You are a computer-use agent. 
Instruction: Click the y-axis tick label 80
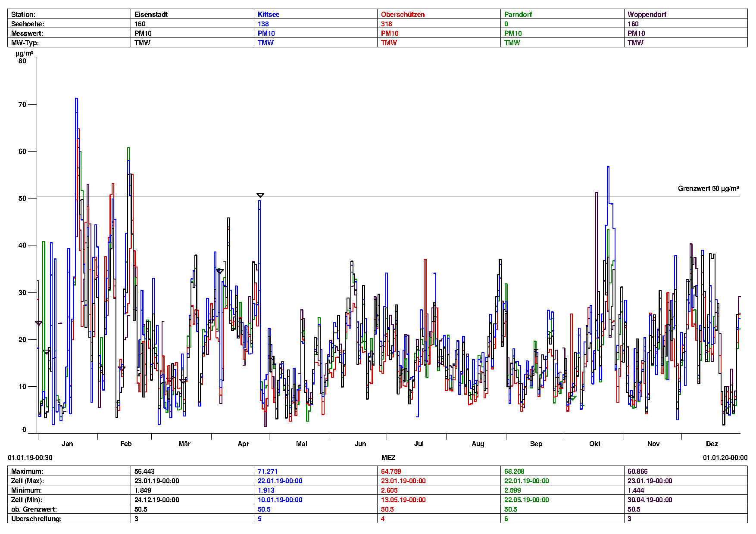click(22, 61)
